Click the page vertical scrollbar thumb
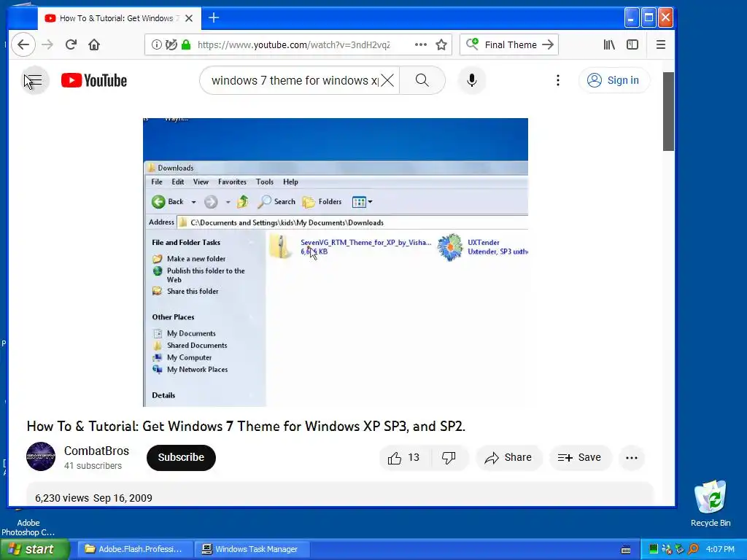Viewport: 747px width, 560px height. pyautogui.click(x=668, y=112)
